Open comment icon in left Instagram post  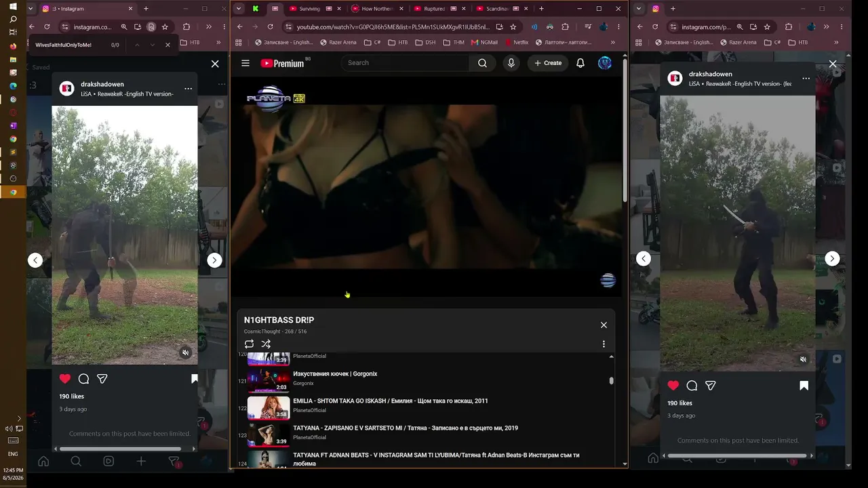[83, 379]
